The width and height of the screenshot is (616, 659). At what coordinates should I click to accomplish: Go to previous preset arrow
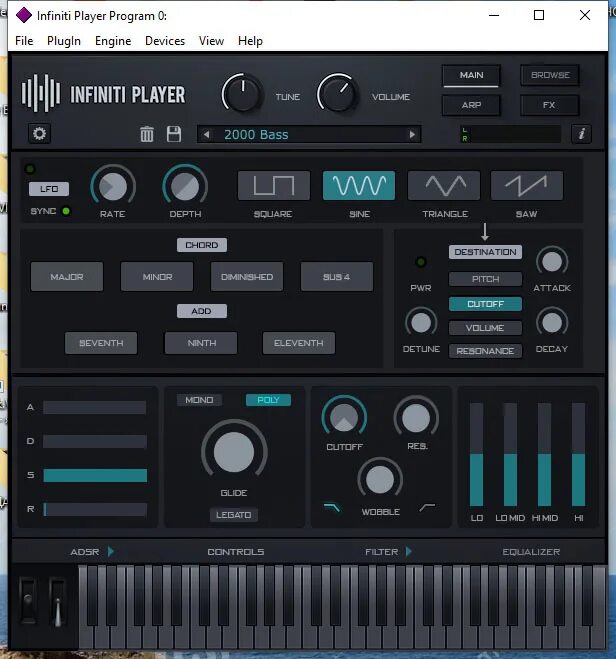click(206, 134)
